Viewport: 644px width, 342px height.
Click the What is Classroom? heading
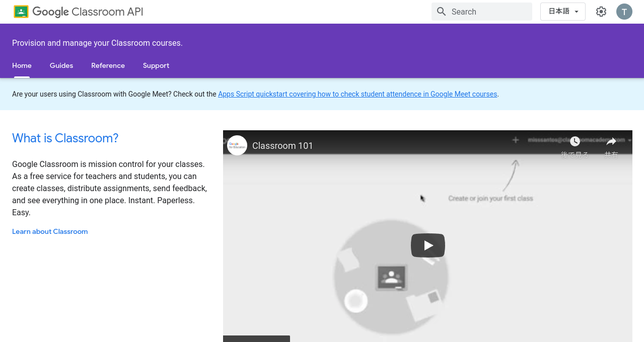[65, 138]
